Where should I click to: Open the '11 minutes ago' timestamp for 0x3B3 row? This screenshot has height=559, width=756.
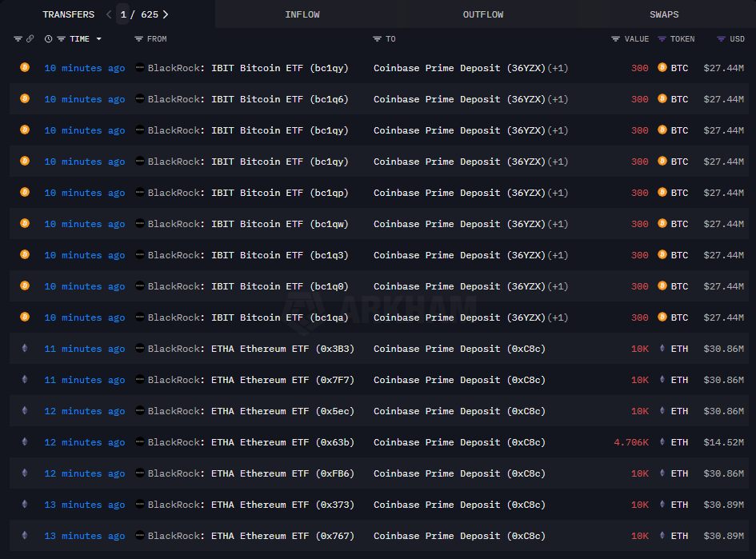pyautogui.click(x=84, y=349)
